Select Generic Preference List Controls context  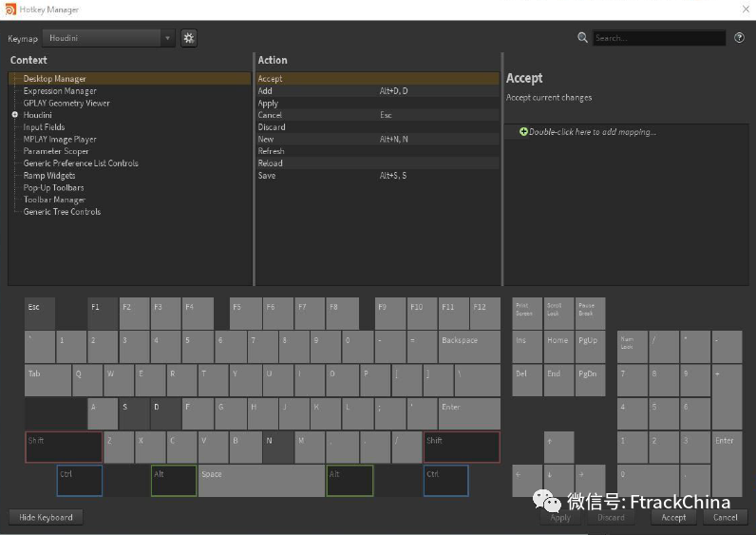click(81, 163)
